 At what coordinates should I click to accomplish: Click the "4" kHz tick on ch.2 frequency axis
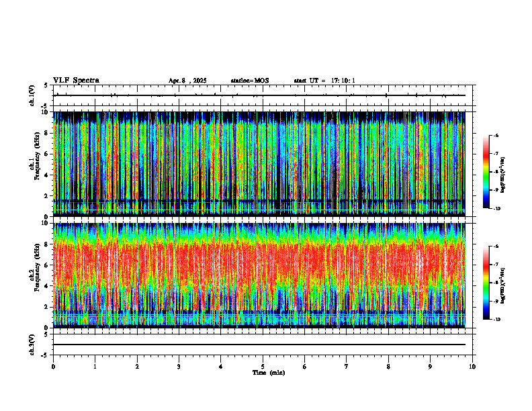[x=47, y=286]
